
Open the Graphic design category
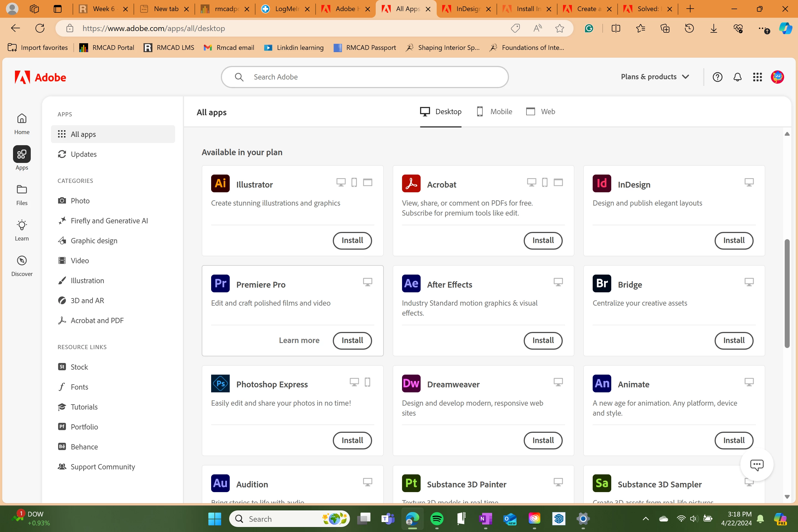point(94,241)
